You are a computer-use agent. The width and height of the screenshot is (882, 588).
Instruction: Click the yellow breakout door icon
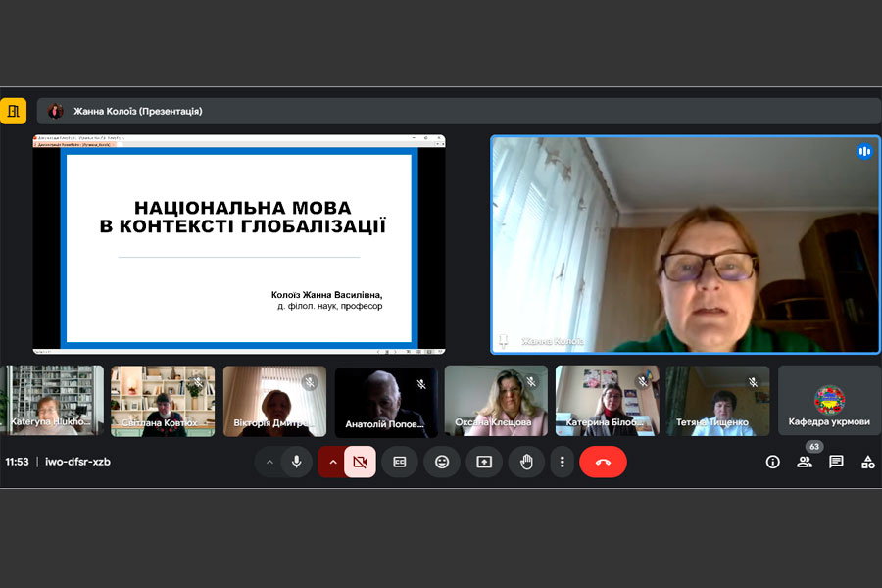coord(13,111)
